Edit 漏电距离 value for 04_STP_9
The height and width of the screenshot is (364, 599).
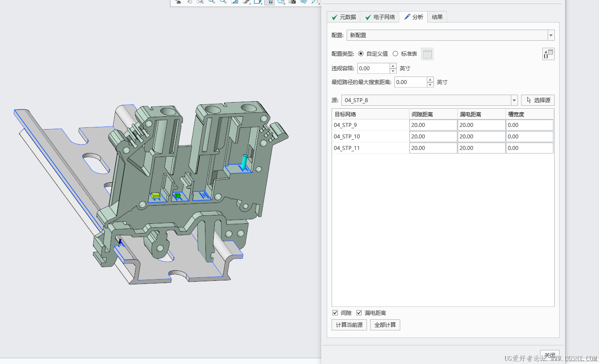(482, 125)
